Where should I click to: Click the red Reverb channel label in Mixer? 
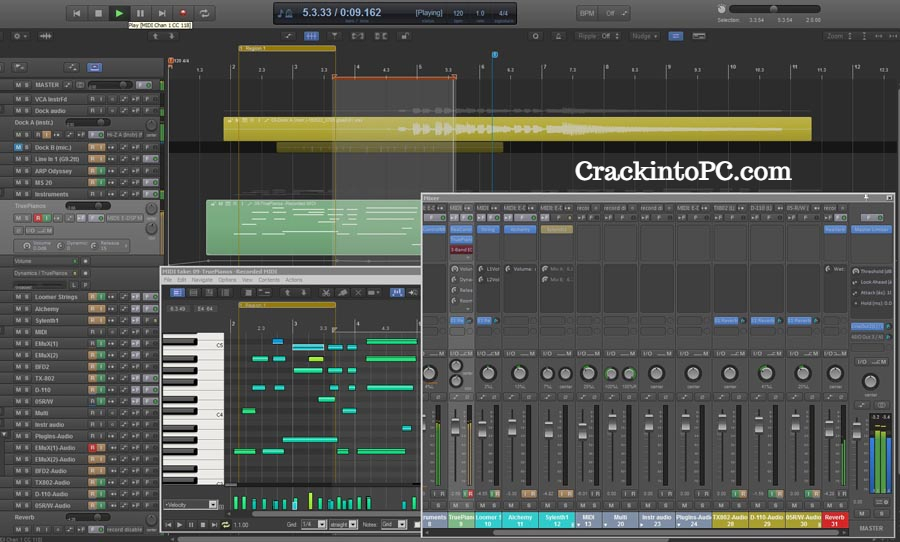(x=835, y=520)
